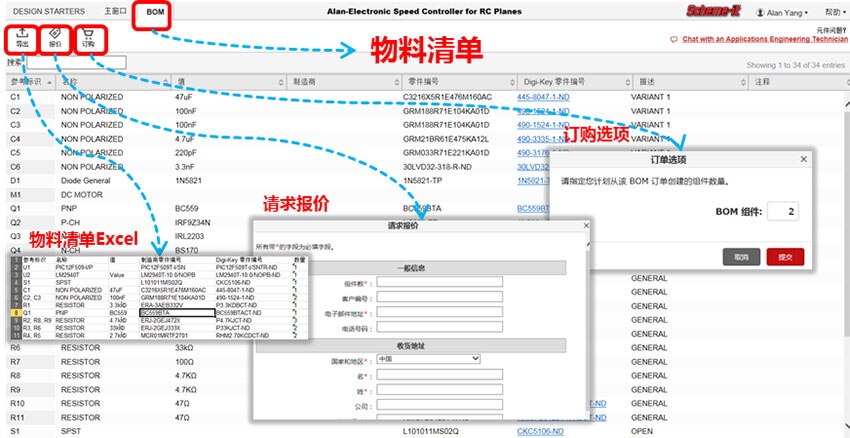This screenshot has width=850, height=438.
Task: Click the sort arrows on the 描述 column
Action: pos(744,82)
